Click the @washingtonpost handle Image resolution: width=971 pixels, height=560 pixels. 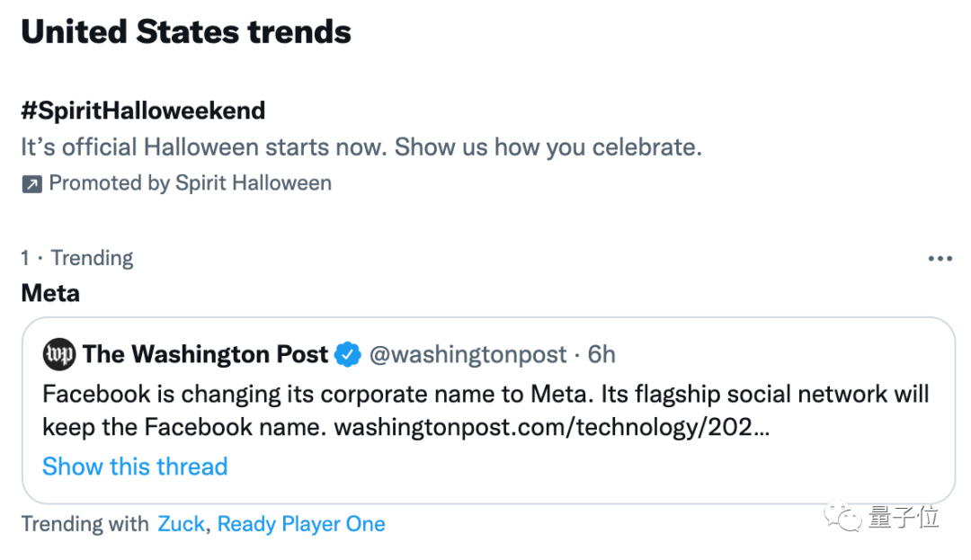point(468,355)
